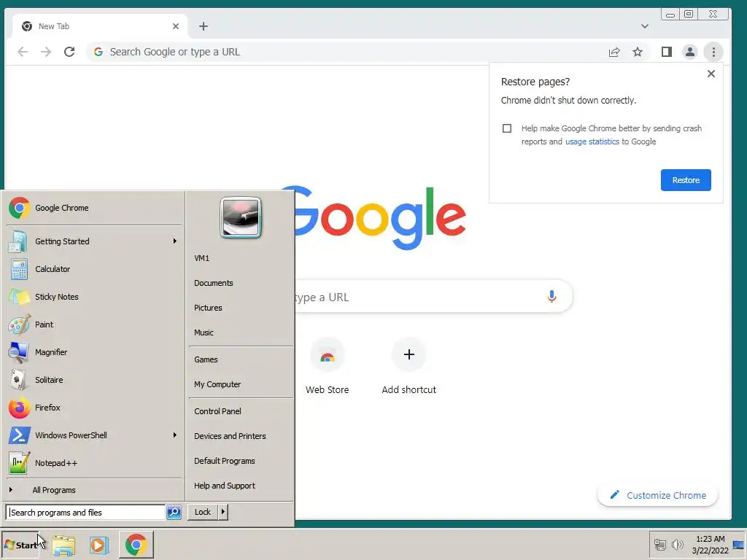Viewport: 747px width, 560px height.
Task: Close the New Tab tab
Action: click(176, 26)
